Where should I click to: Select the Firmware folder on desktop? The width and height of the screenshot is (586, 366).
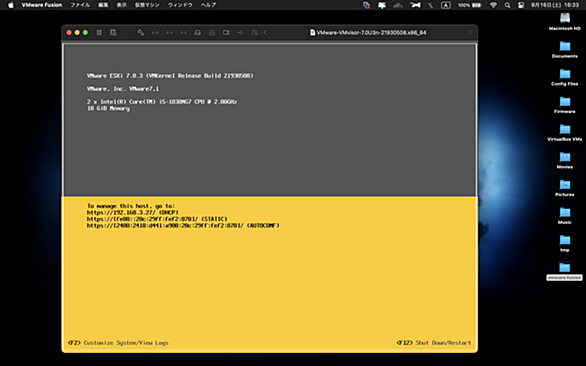(x=565, y=105)
